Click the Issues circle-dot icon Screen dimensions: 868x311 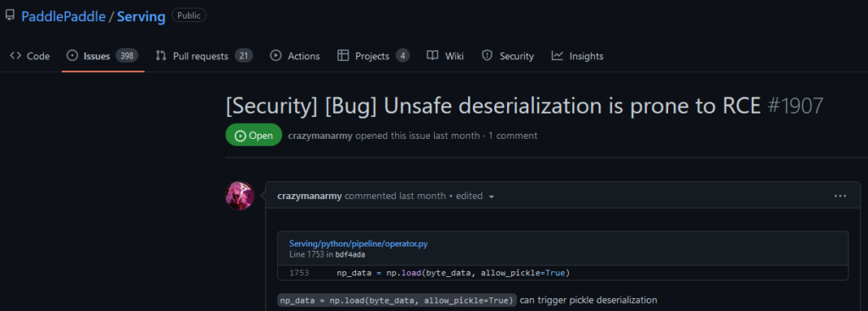click(72, 55)
